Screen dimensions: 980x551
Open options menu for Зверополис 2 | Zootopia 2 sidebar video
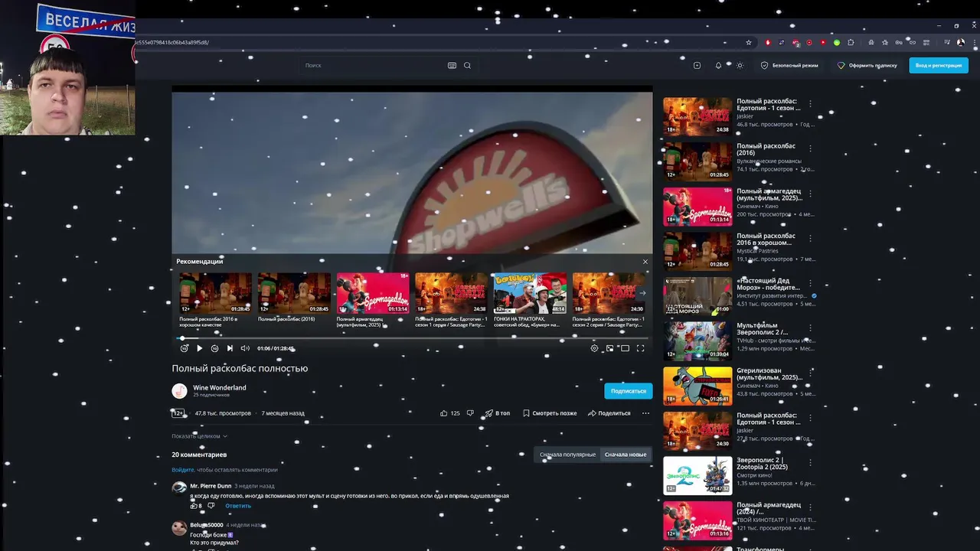[810, 461]
